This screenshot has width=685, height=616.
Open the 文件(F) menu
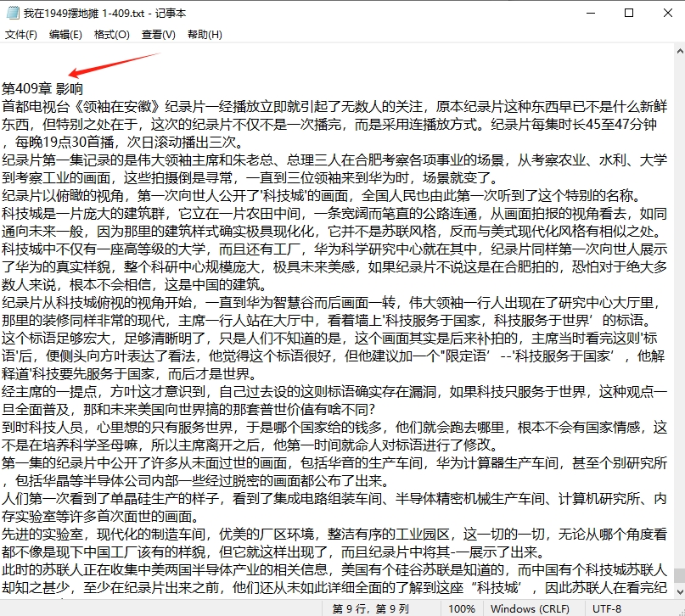coord(20,35)
